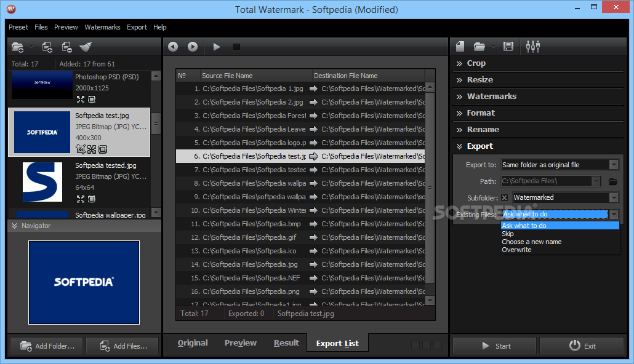
Task: Switch to the Result tab
Action: pos(286,343)
